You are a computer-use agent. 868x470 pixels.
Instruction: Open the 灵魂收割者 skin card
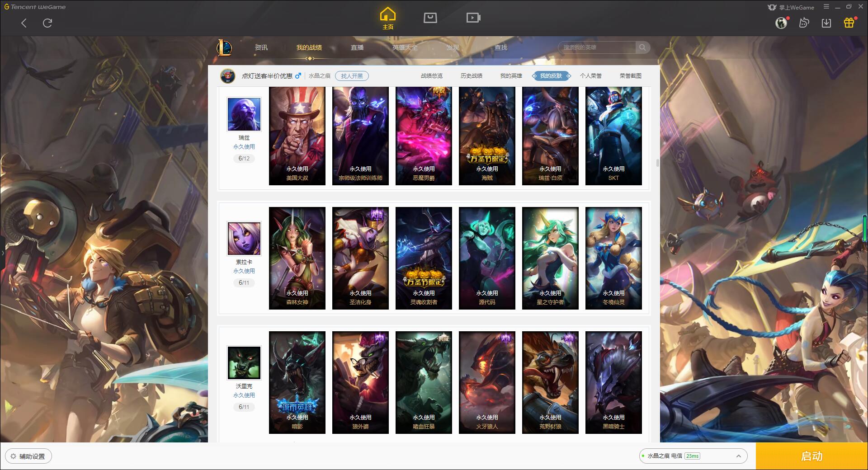pos(424,258)
